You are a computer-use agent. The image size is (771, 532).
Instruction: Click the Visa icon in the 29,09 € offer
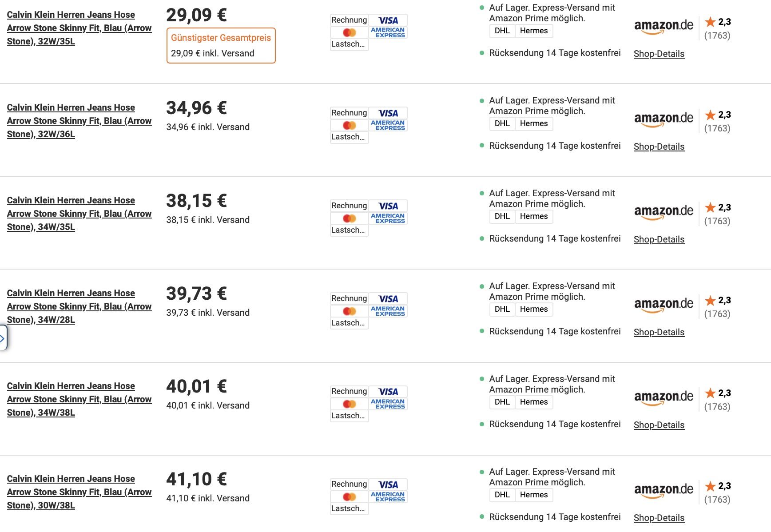388,20
